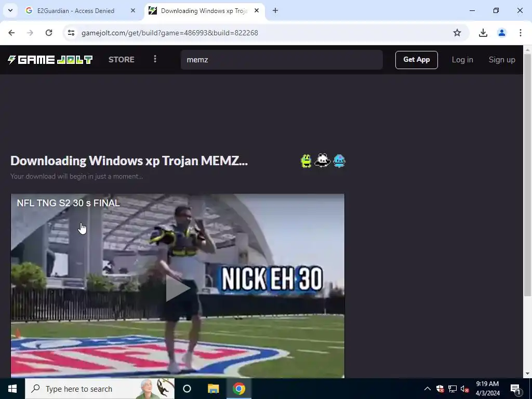Select the Downloading Windows xp Trojan tab
Viewport: 532px width, 399px height.
(205, 11)
